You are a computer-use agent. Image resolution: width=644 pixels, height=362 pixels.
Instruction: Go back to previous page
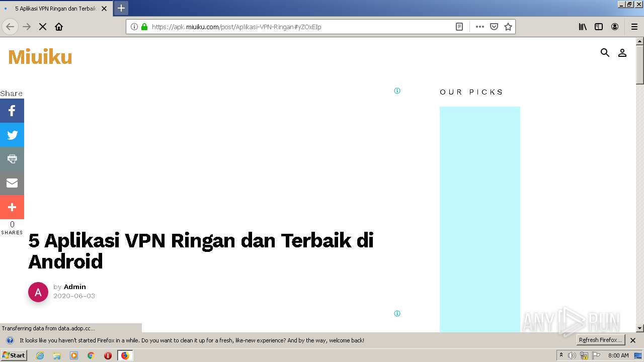pyautogui.click(x=10, y=27)
